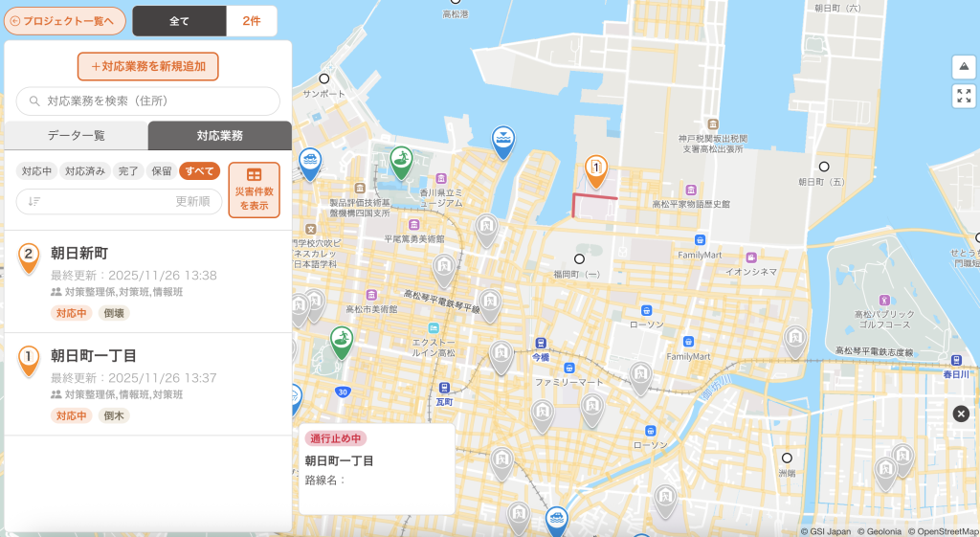
Task: Filter by 対応済み status chip
Action: point(85,171)
